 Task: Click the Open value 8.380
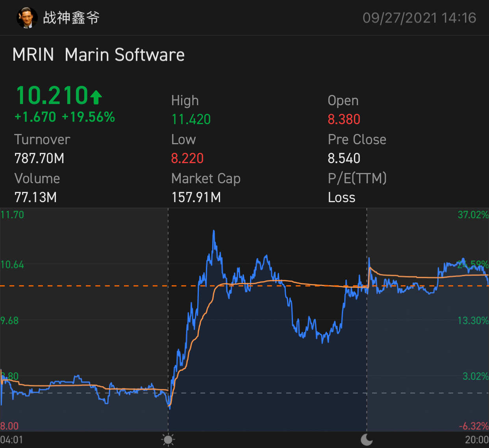[344, 119]
